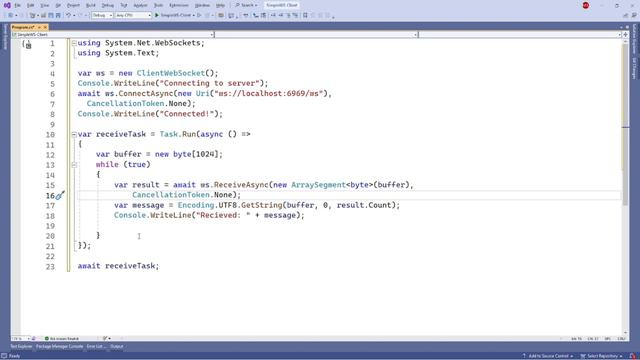640x360 pixels.
Task: Click the brush icon beside line 1
Action: click(27, 44)
